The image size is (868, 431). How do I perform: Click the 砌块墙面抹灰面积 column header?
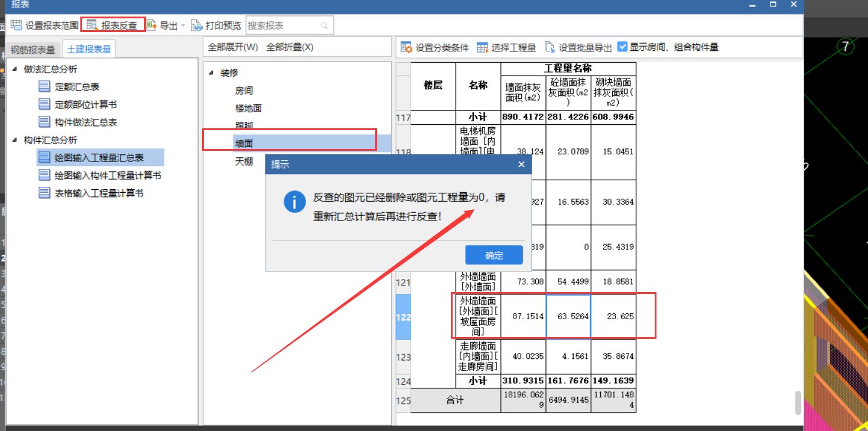pyautogui.click(x=613, y=93)
